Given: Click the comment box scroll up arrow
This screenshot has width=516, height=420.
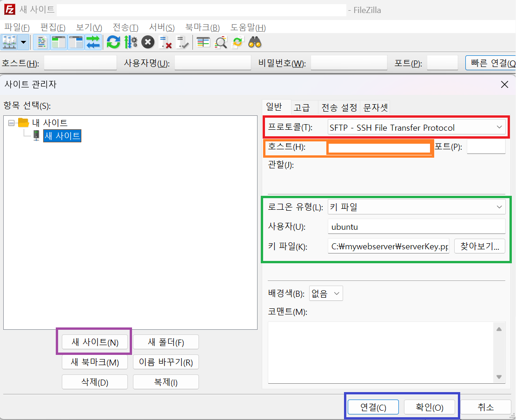Looking at the screenshot, I should (499, 329).
